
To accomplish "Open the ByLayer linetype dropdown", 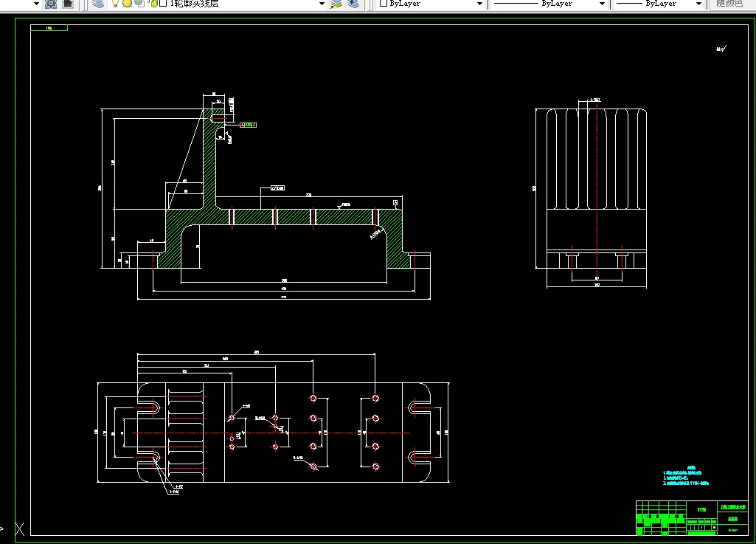I will [602, 4].
